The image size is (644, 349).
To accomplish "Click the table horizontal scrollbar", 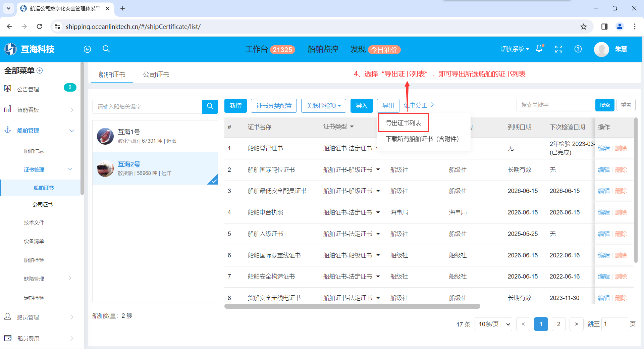I will tap(352, 306).
